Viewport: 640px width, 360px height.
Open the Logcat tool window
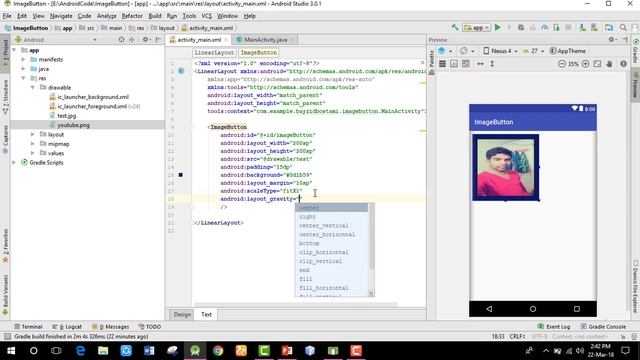coord(67,327)
